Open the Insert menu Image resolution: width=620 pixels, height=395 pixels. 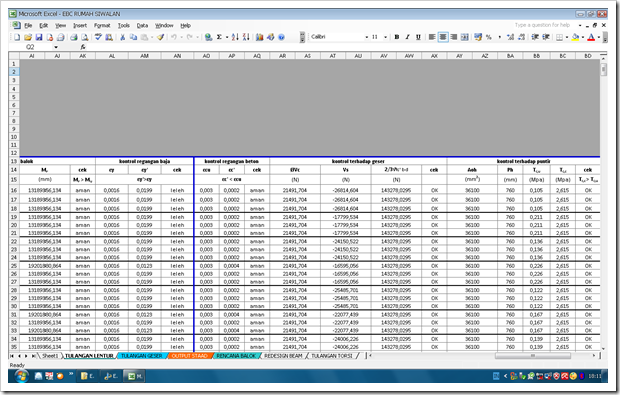coord(80,26)
